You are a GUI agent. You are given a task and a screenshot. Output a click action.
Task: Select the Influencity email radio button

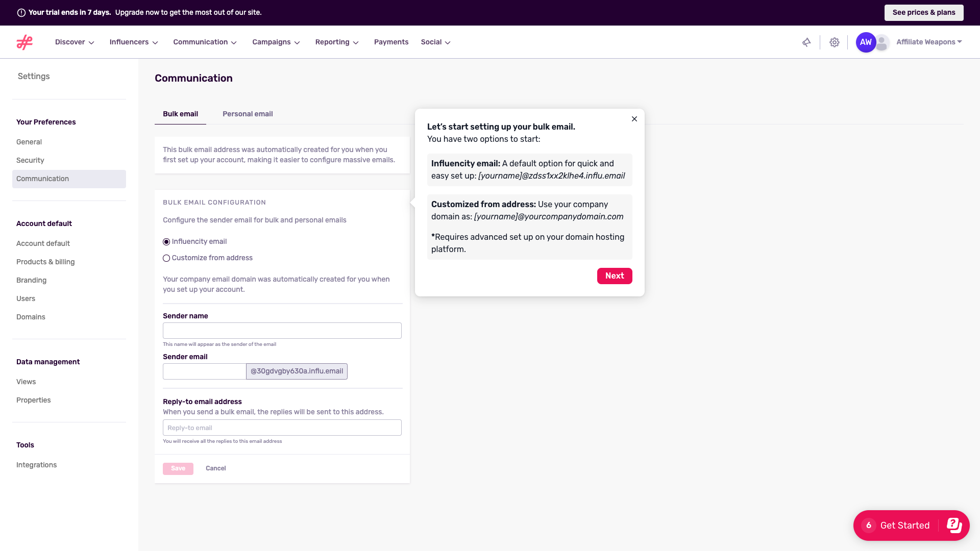click(x=166, y=241)
